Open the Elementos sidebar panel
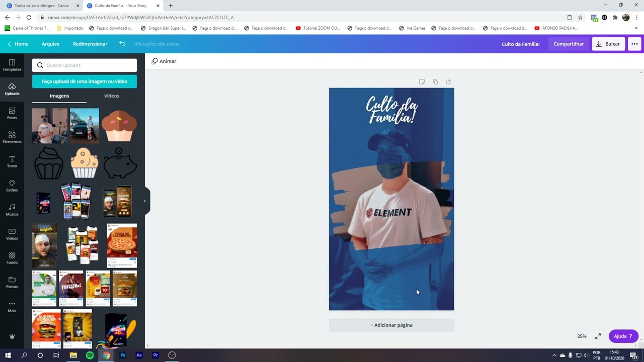The width and height of the screenshot is (644, 362). (x=12, y=137)
